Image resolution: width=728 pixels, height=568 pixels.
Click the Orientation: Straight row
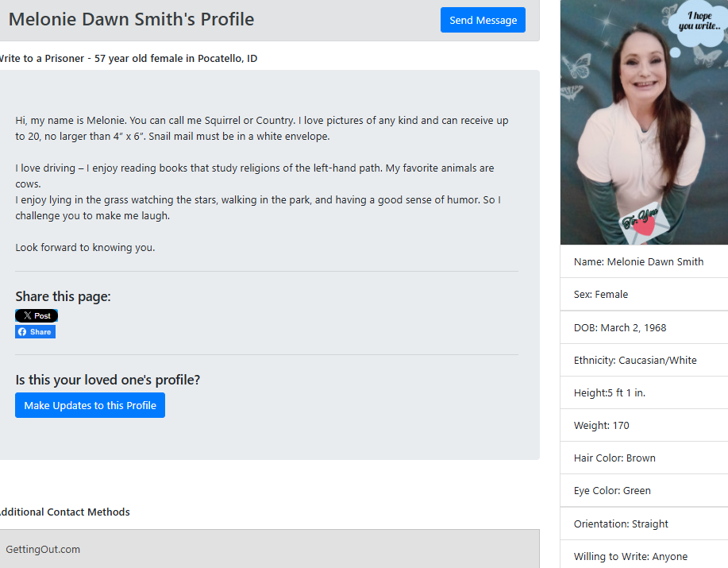(644, 524)
